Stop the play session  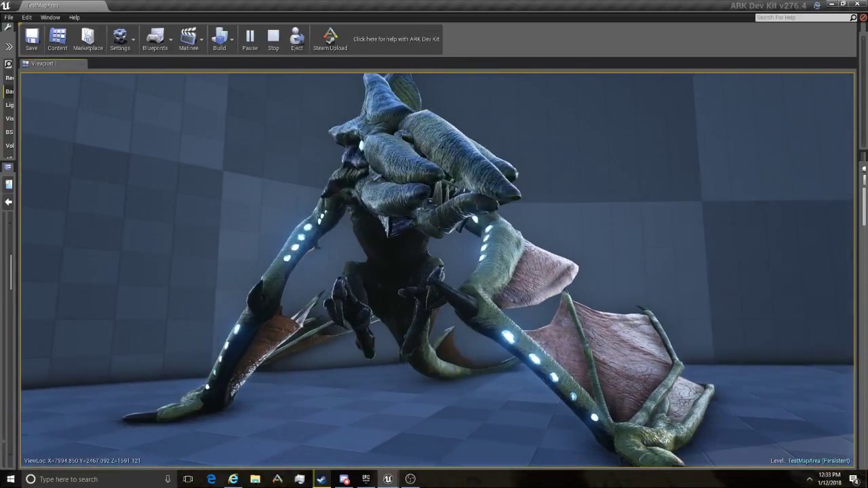coord(273,39)
